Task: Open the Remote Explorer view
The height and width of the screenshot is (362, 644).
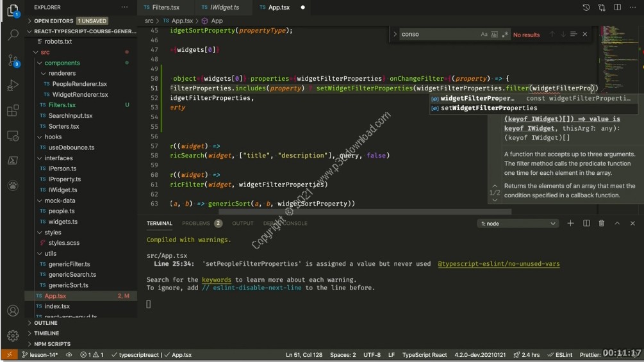Action: (13, 136)
